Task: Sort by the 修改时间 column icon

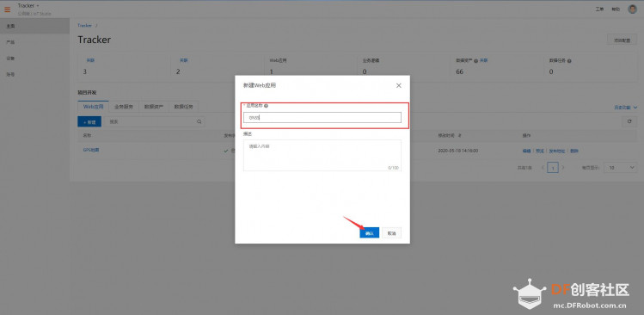Action: point(460,135)
